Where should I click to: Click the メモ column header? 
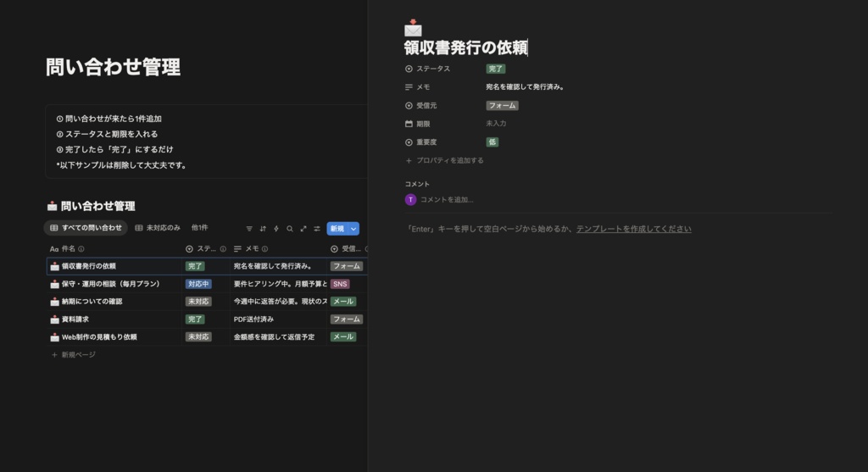[x=278, y=249]
